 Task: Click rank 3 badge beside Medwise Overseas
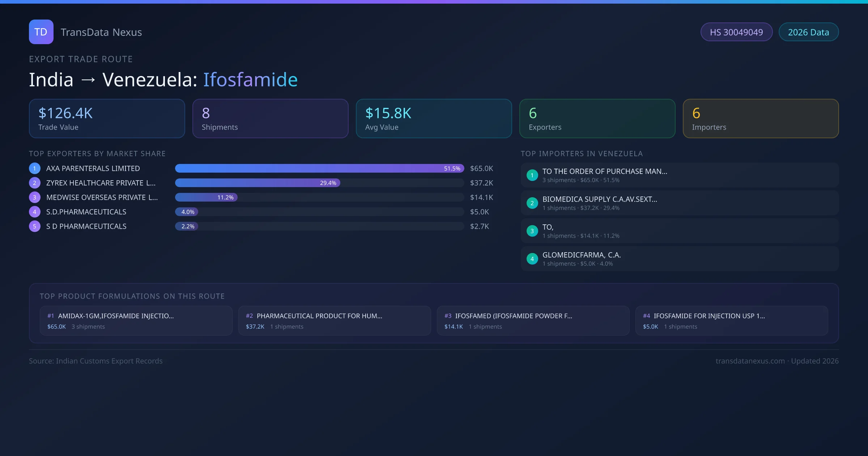tap(35, 197)
